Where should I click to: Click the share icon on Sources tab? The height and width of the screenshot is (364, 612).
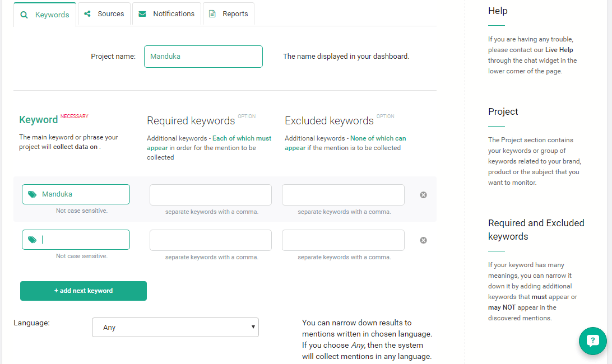click(x=87, y=13)
